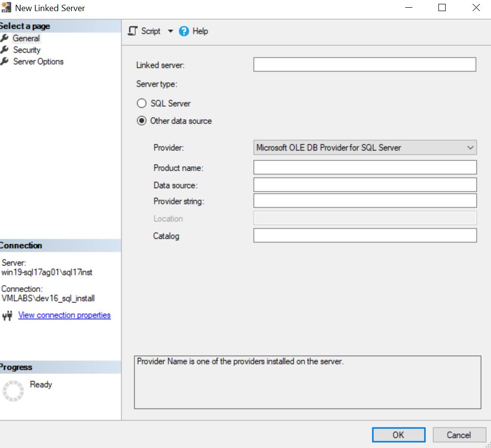
Task: Click the Cancel button
Action: tap(459, 434)
